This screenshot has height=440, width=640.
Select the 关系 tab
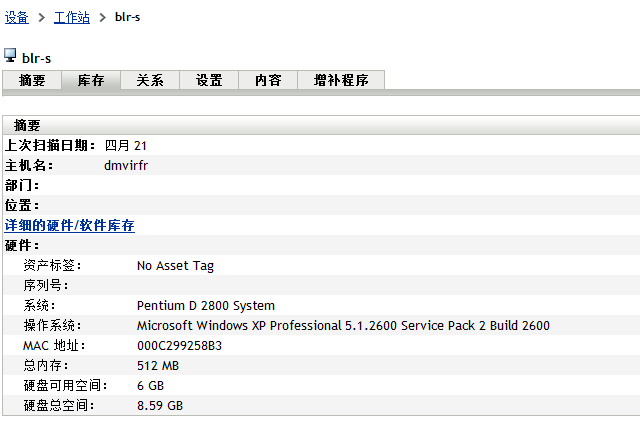coord(150,81)
